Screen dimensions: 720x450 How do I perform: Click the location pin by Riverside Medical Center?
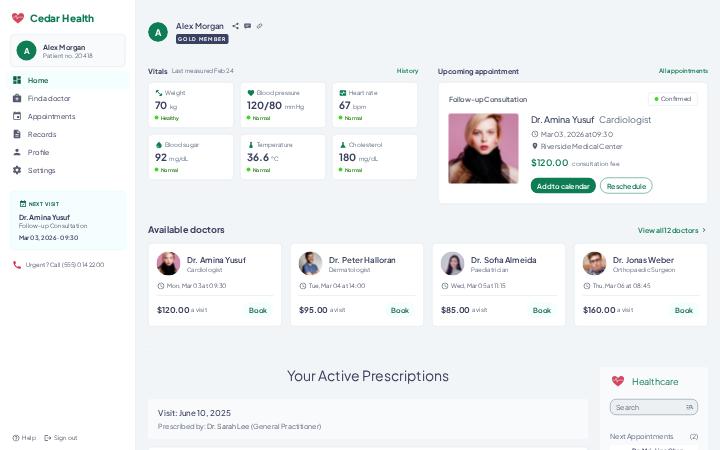pos(534,146)
